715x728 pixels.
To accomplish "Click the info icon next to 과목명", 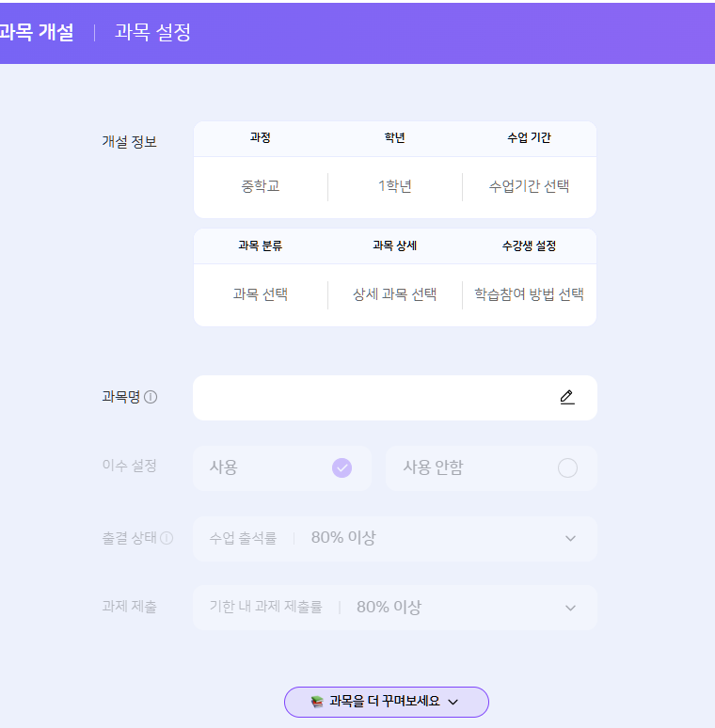I will pyautogui.click(x=151, y=397).
